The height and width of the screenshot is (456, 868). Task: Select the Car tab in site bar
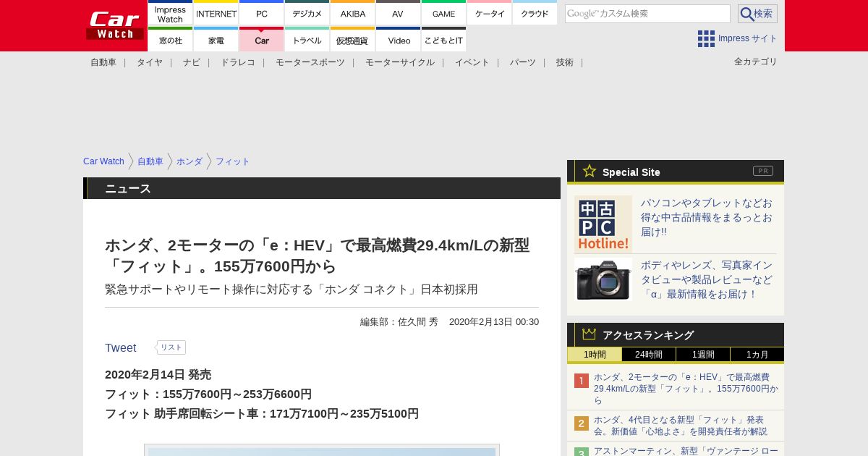point(262,40)
